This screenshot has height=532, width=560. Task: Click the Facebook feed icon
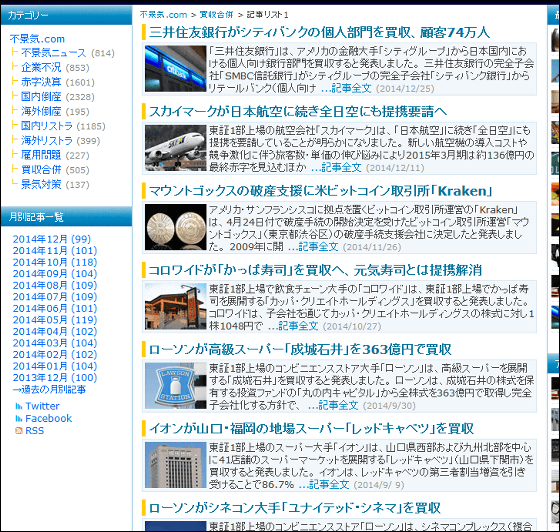pyautogui.click(x=19, y=418)
